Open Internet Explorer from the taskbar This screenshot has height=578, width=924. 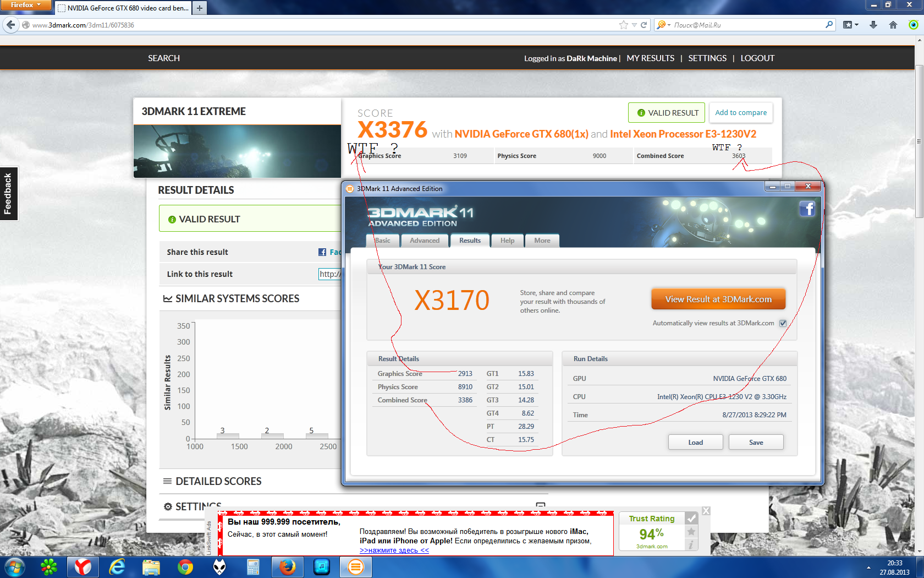tap(117, 567)
